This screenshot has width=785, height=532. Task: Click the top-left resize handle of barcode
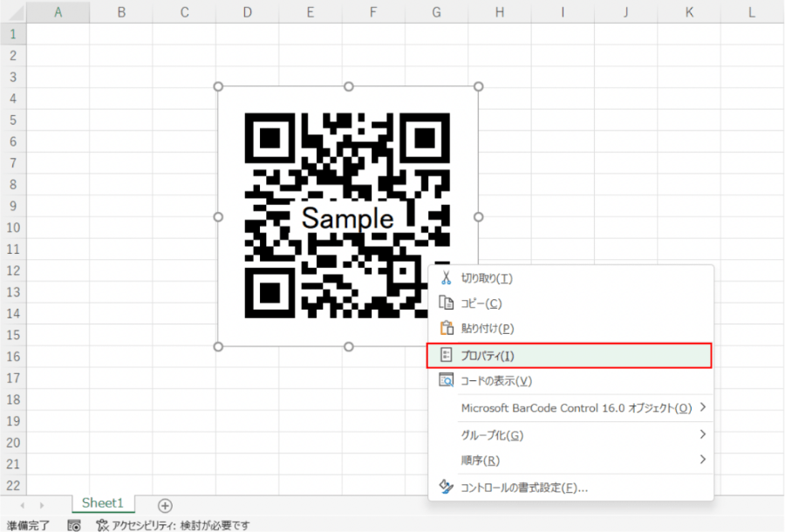click(218, 86)
